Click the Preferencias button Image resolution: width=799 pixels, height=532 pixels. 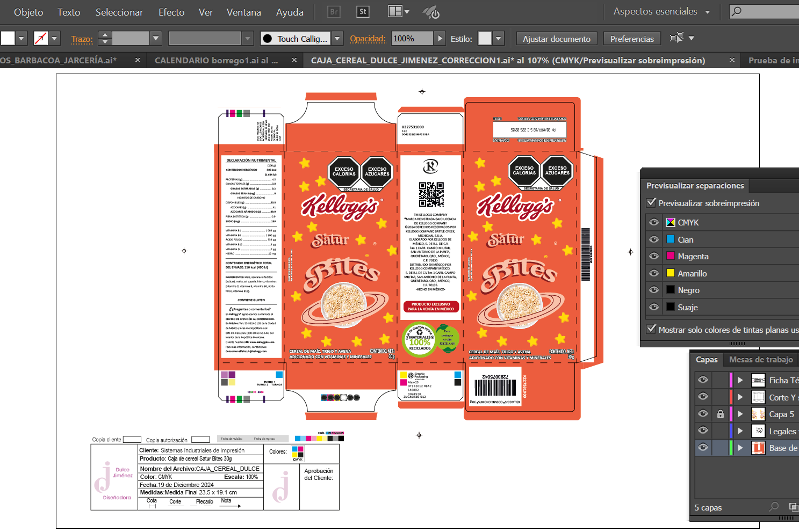(x=632, y=39)
